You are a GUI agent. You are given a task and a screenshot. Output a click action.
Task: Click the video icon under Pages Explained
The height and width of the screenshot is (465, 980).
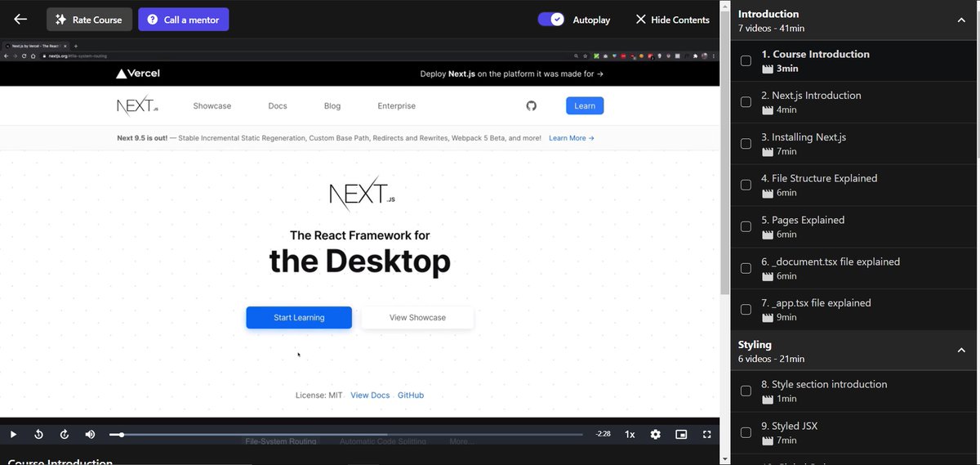767,235
